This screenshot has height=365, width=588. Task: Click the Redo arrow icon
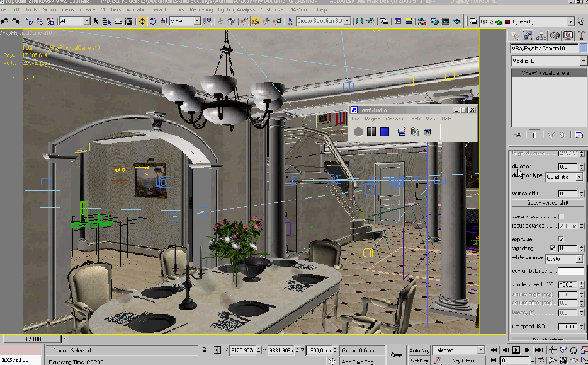pos(15,21)
